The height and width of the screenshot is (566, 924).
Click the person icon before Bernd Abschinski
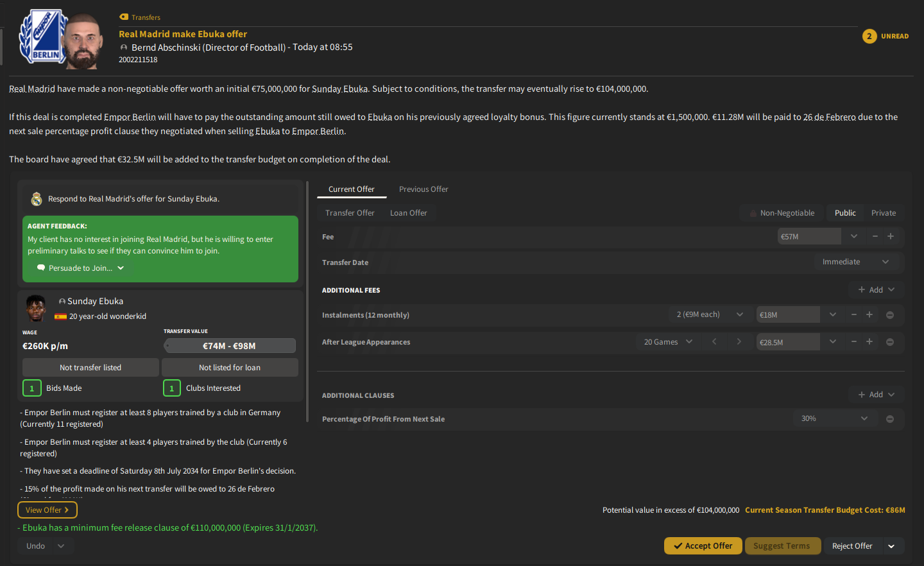coord(124,47)
